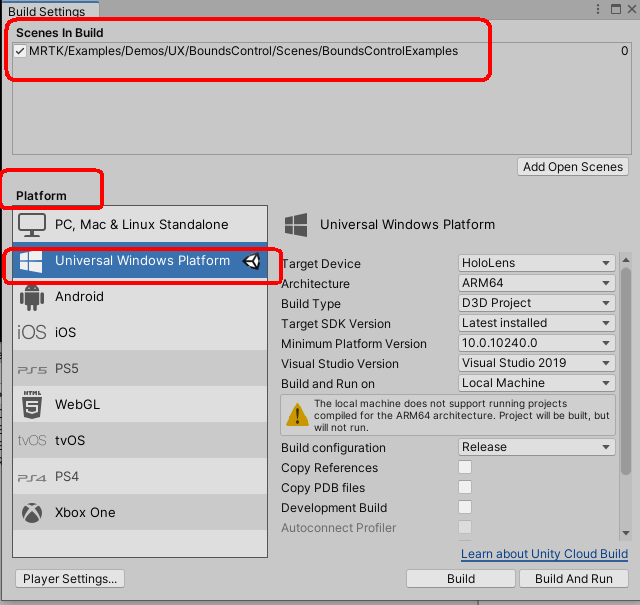Click the Build And Run button
Image resolution: width=640 pixels, height=605 pixels.
pos(573,579)
